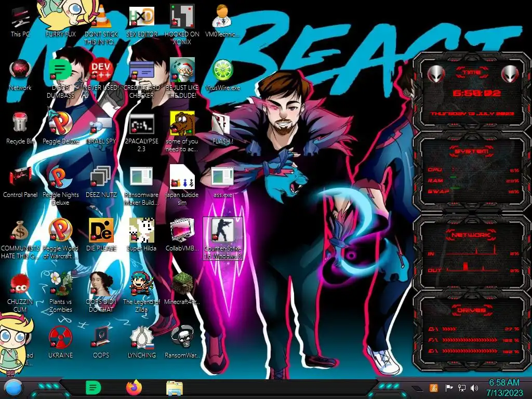Image resolution: width=532 pixels, height=399 pixels.
Task: Open File Explorer from the taskbar
Action: point(175,388)
